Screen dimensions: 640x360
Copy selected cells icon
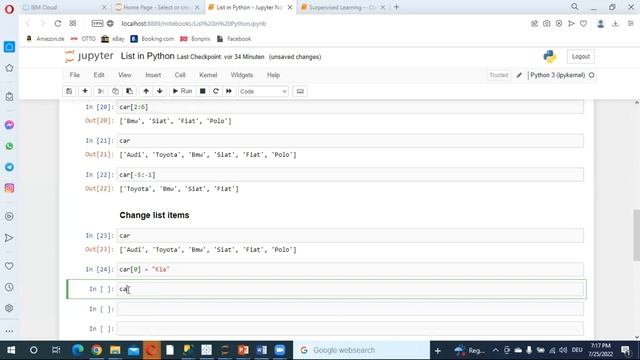[115, 91]
